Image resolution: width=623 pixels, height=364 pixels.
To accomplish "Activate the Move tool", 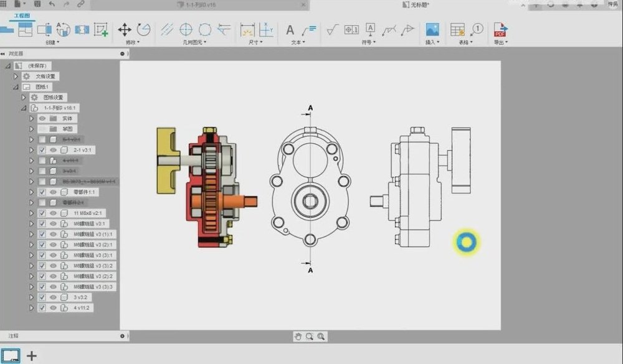I will coord(125,29).
